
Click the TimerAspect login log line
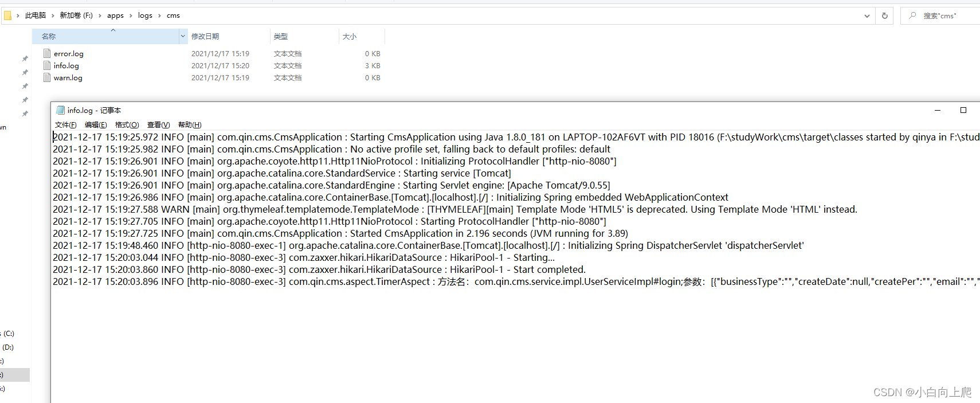click(x=516, y=281)
